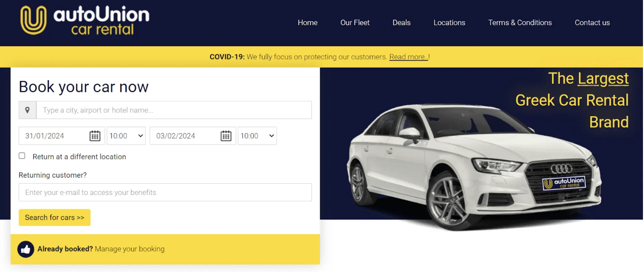Focus the returning customer e-mail field
Screen dimensions: 644x272
[165, 193]
